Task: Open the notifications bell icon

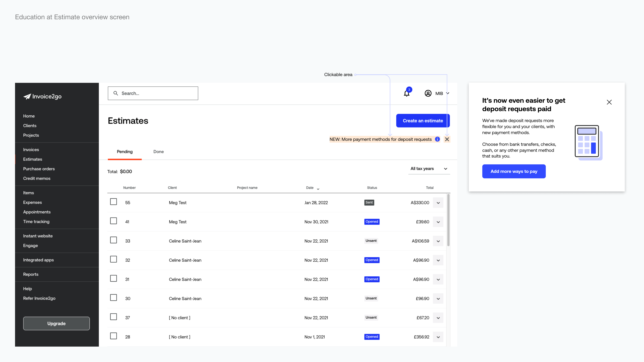Action: (407, 93)
